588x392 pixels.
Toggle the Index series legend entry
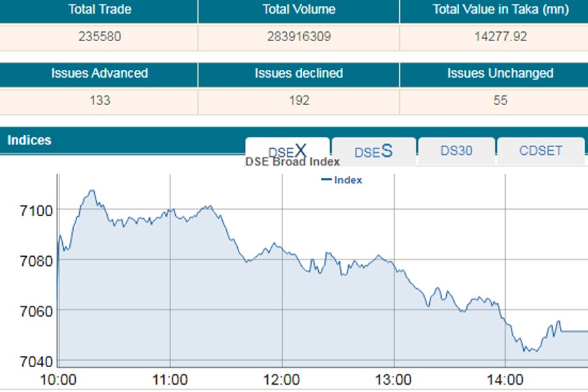[x=342, y=180]
